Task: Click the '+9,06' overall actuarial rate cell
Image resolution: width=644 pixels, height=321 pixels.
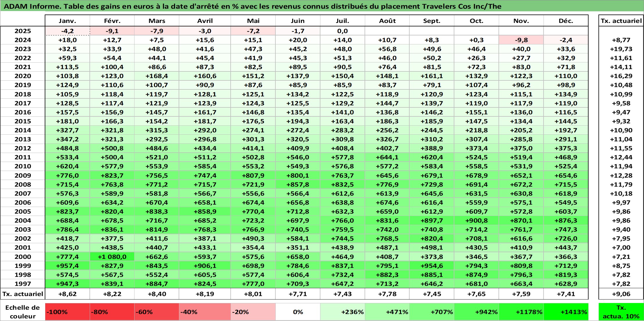Action: (x=621, y=294)
